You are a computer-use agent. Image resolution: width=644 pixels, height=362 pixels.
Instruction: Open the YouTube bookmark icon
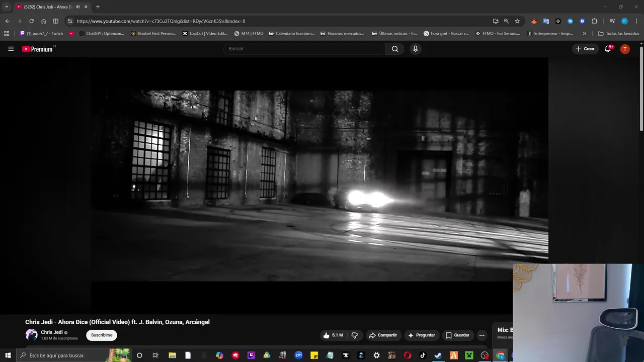[x=71, y=34]
